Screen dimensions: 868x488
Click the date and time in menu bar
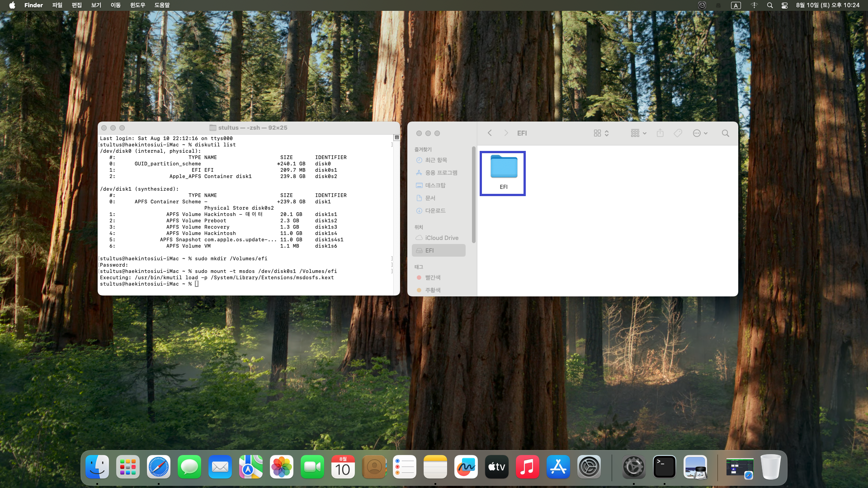tap(827, 5)
